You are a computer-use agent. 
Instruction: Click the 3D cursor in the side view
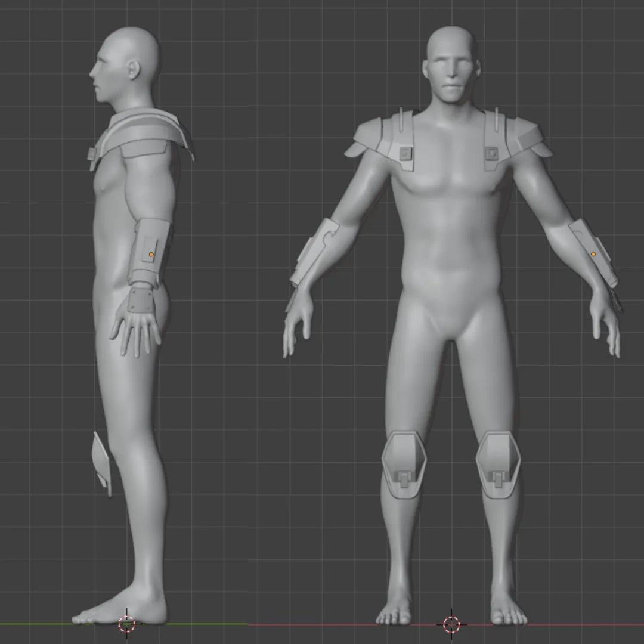(126, 624)
